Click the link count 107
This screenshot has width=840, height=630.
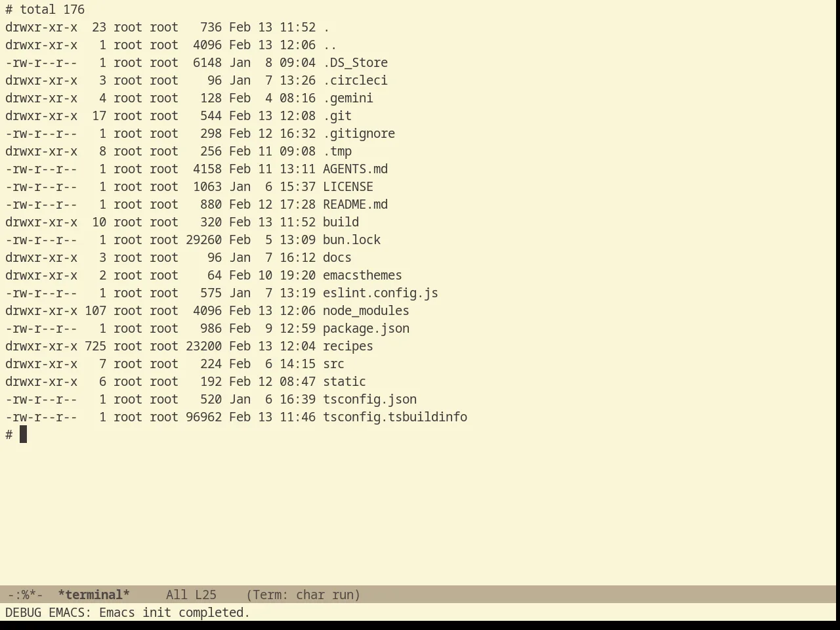pyautogui.click(x=95, y=311)
